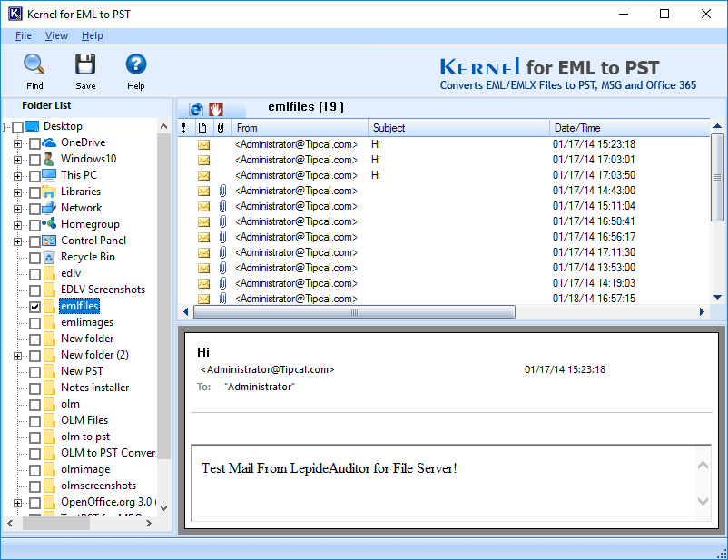This screenshot has height=560, width=728.
Task: Click the Network globe icon
Action: point(49,208)
